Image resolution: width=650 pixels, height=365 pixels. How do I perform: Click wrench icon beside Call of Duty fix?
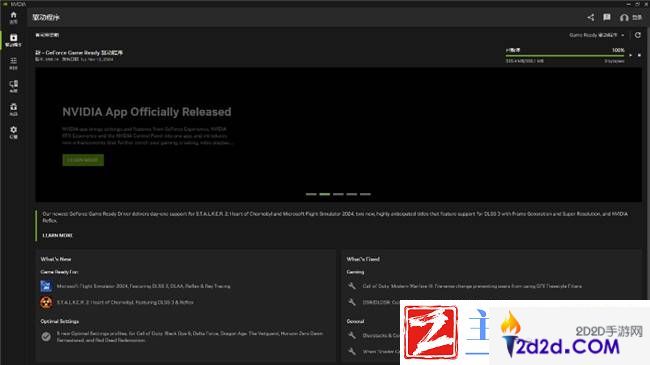[352, 286]
